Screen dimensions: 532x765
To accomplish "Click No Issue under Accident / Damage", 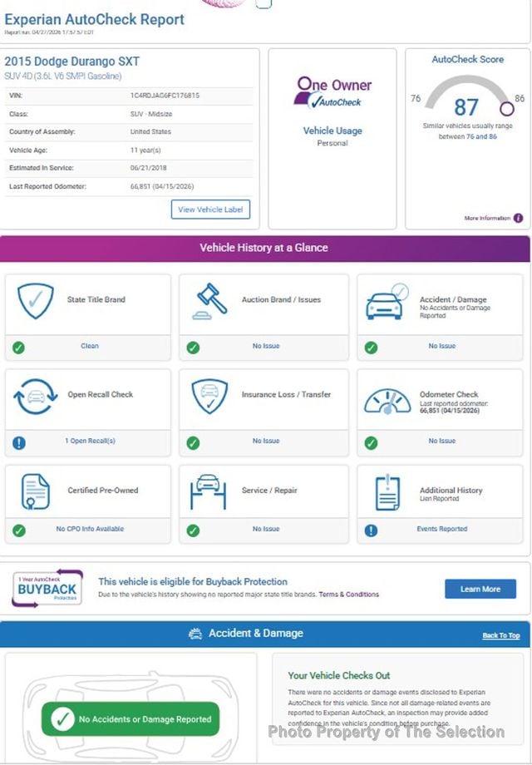I will click(x=441, y=345).
